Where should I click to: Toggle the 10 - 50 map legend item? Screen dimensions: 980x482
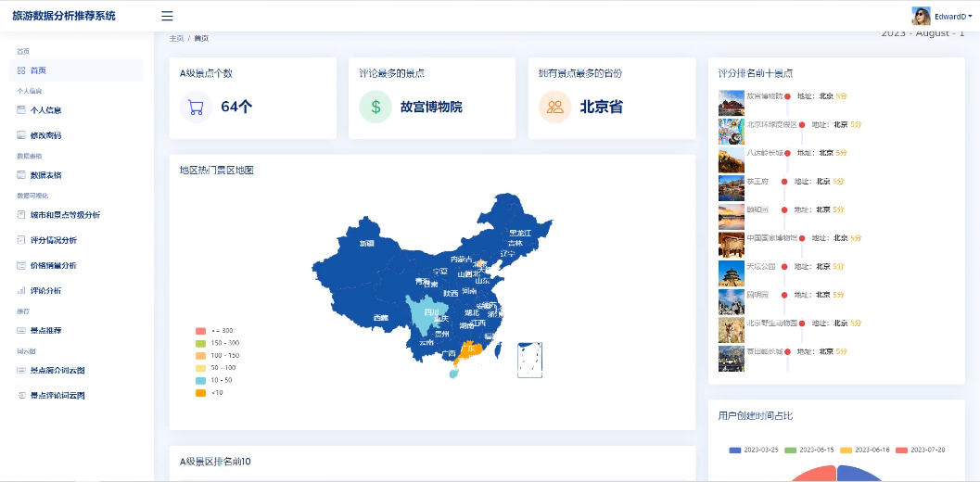[x=214, y=380]
